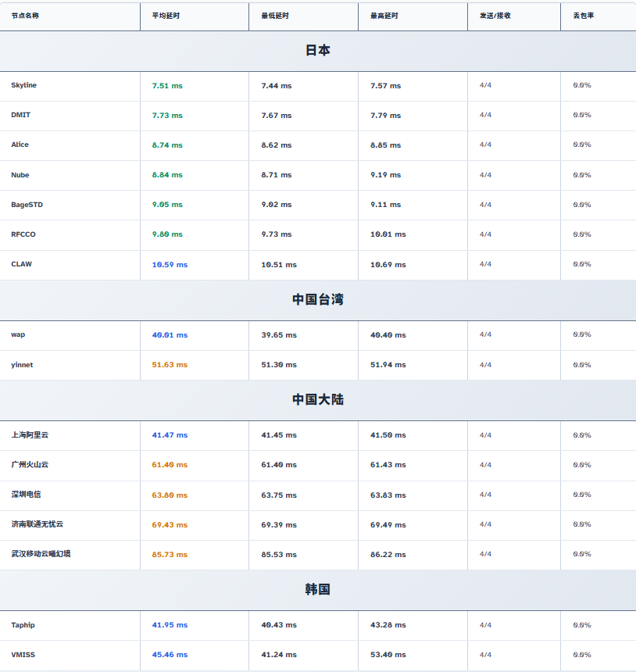
Task: Click the 节点名称 column header
Action: [x=25, y=16]
